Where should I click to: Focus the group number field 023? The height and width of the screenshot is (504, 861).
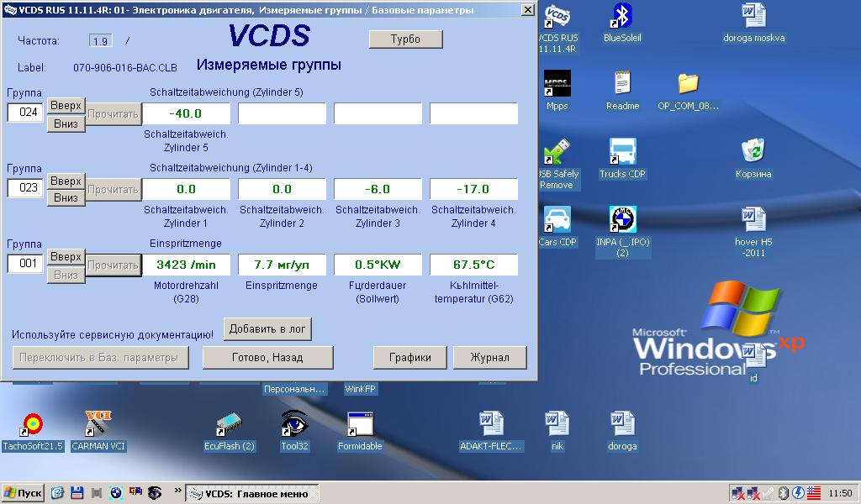25,188
